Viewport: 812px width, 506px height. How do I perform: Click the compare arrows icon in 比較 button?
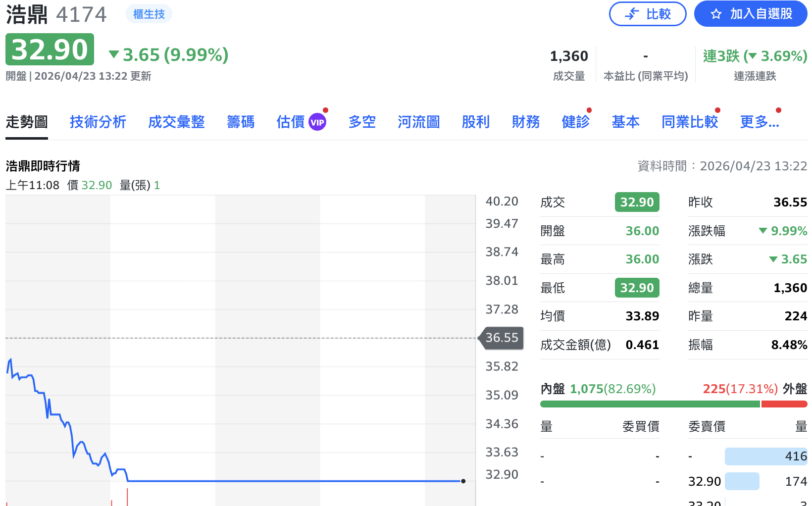tap(632, 14)
